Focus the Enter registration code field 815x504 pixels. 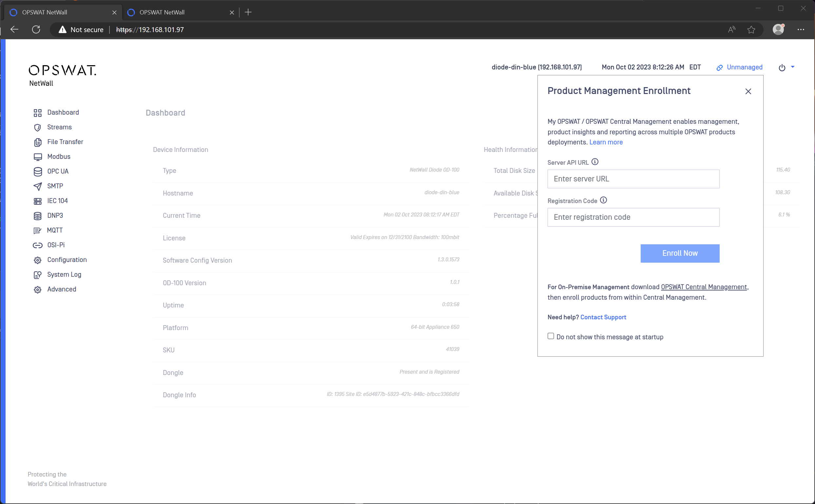pyautogui.click(x=633, y=217)
